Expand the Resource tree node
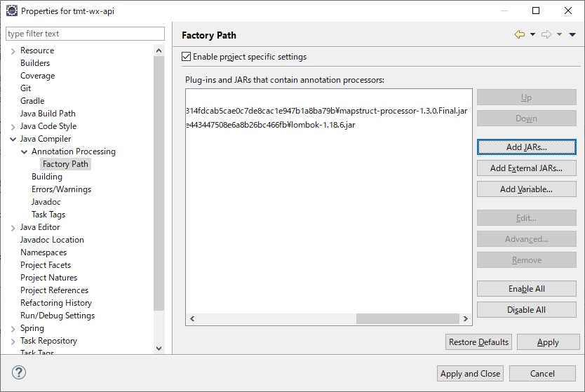 click(x=13, y=50)
